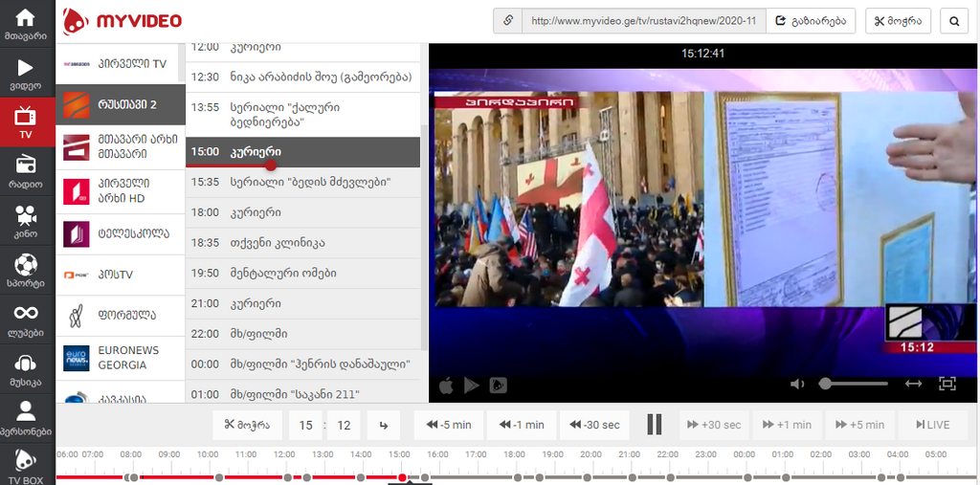Select the ტელესკოლა channel

120,233
